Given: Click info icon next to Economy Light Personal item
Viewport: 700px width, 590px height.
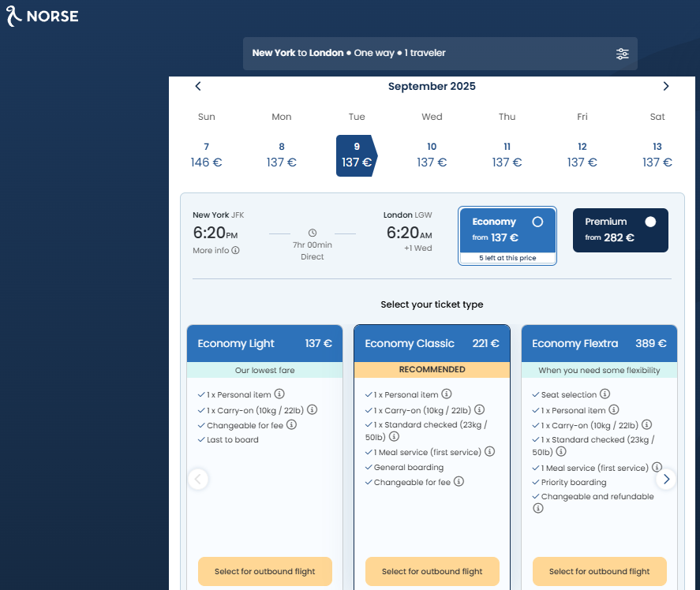Looking at the screenshot, I should tap(279, 394).
